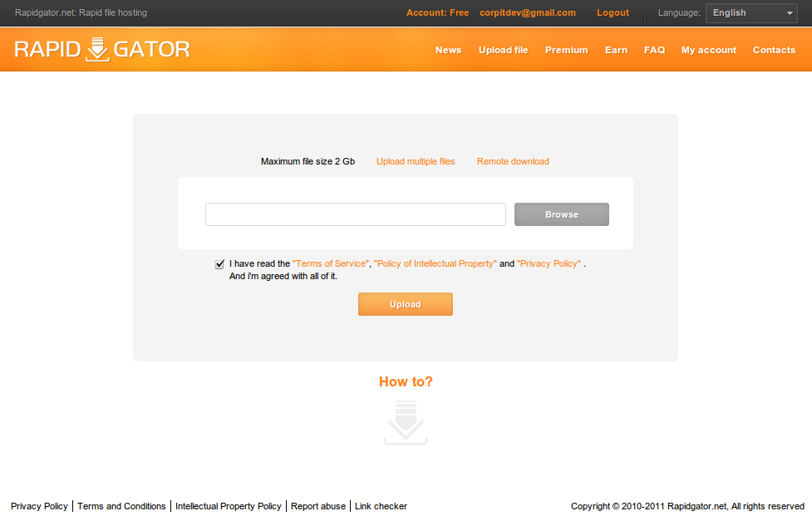Image resolution: width=812 pixels, height=521 pixels.
Task: Open footer Intellectual Property Policy link
Action: 229,506
